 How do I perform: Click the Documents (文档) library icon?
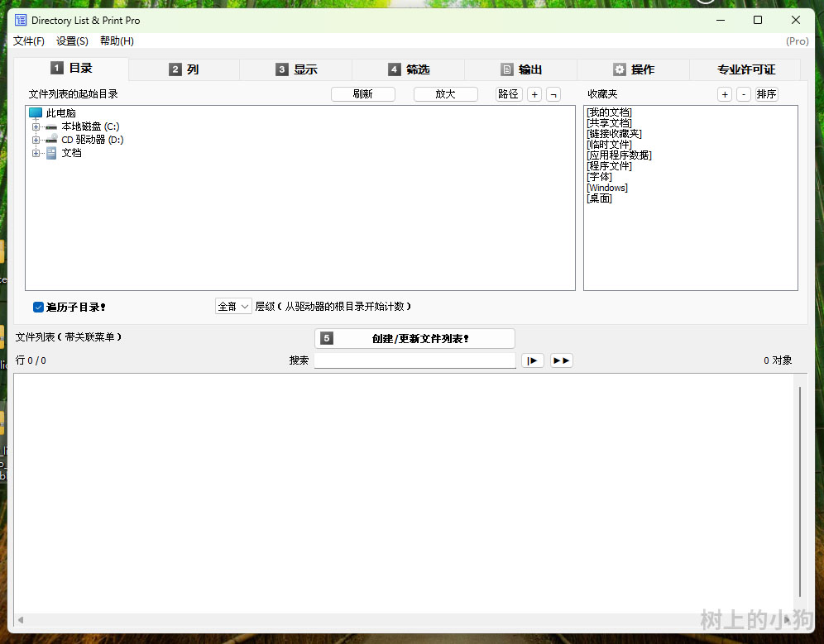(51, 153)
